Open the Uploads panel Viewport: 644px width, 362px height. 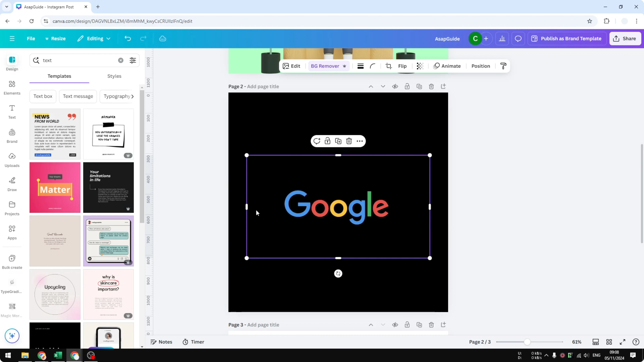click(x=12, y=160)
